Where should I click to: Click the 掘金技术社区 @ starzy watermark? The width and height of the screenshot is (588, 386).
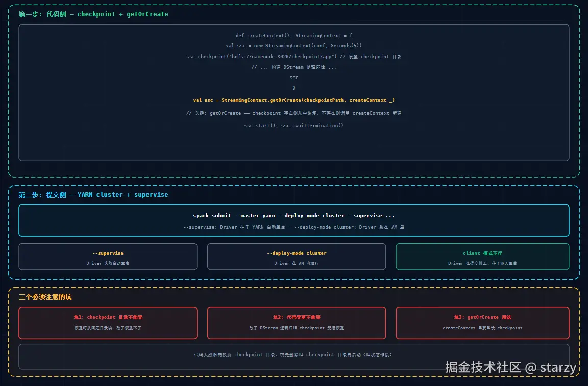tap(510, 367)
